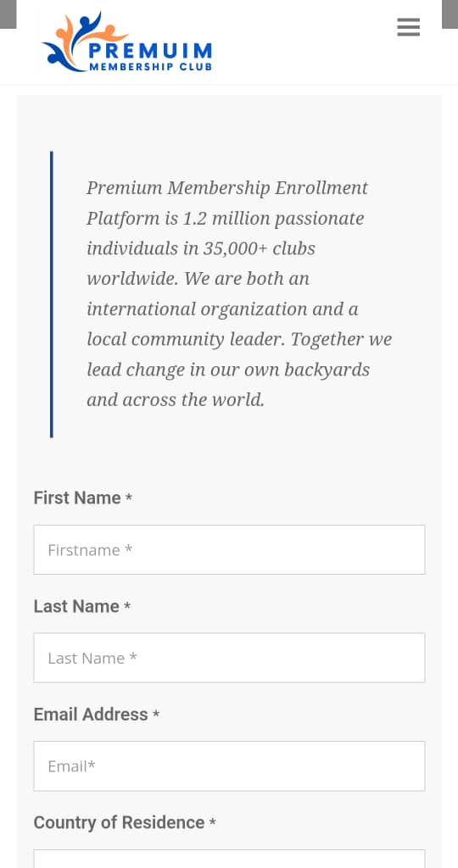Click the Country of Residence label

(x=119, y=822)
